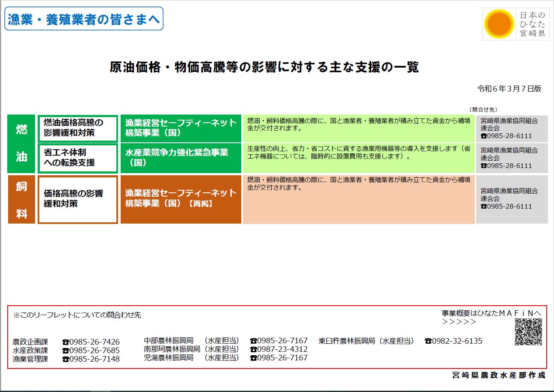
Task: Click phone icon beside 0985-26-7148
Action: 65,359
